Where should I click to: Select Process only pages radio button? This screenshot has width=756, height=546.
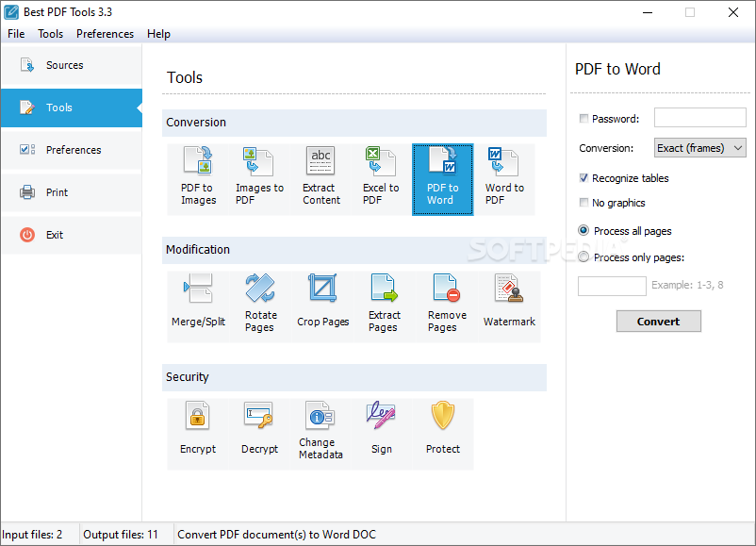point(583,257)
